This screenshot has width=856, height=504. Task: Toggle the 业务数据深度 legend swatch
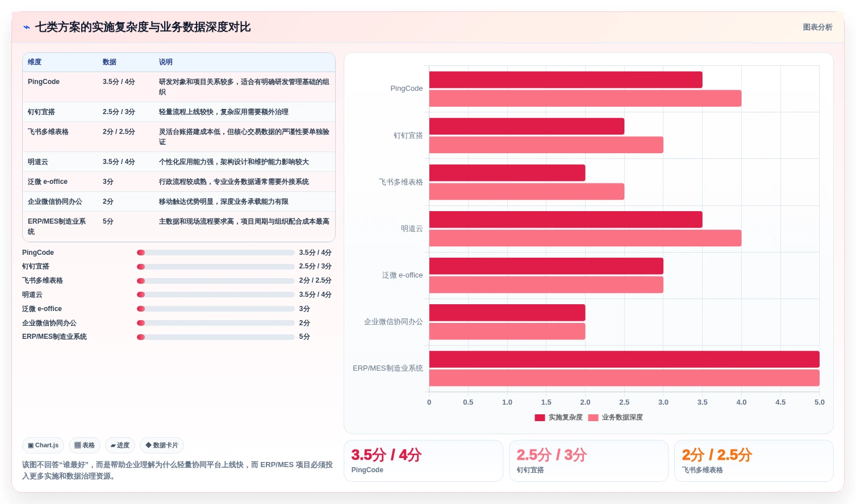pos(593,418)
